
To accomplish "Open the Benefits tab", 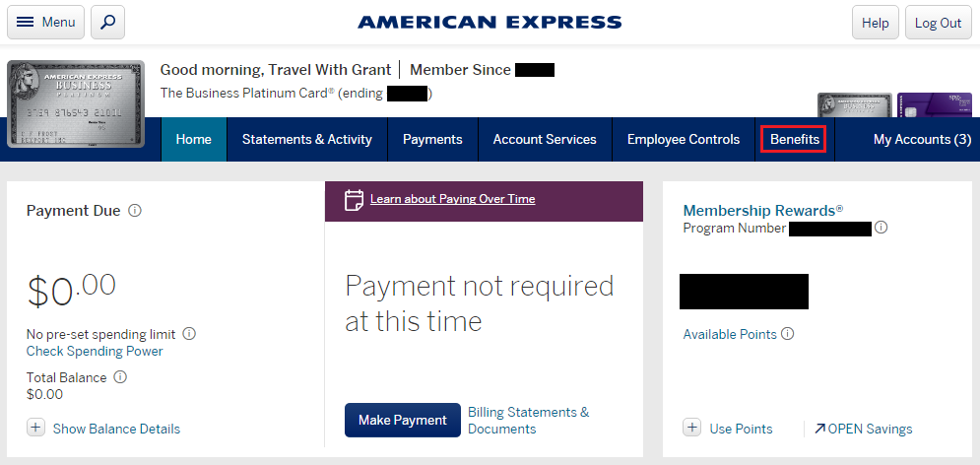I will tap(794, 140).
